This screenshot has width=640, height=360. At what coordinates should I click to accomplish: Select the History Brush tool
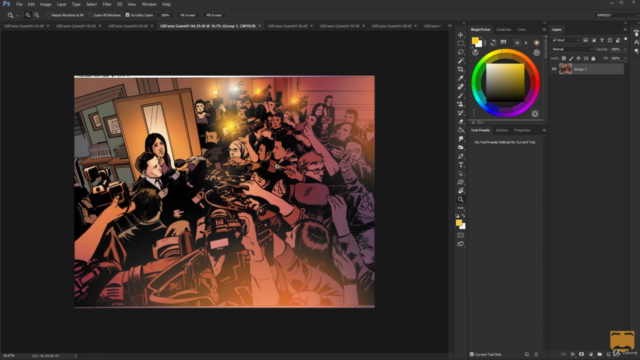click(460, 113)
